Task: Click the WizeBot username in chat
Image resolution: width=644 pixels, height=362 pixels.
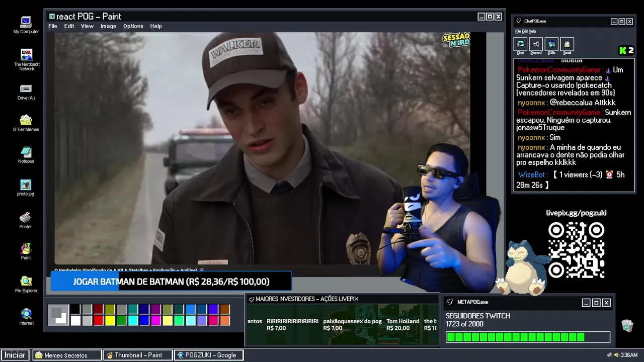Action: pos(531,175)
